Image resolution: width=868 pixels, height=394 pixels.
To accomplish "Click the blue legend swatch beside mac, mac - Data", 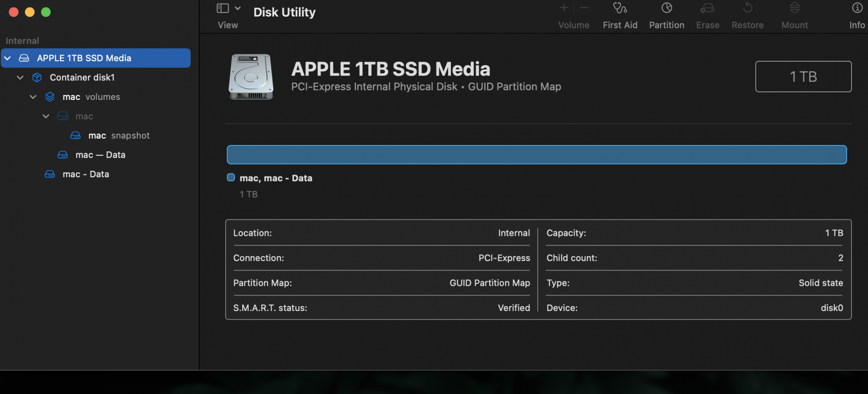I will [231, 177].
